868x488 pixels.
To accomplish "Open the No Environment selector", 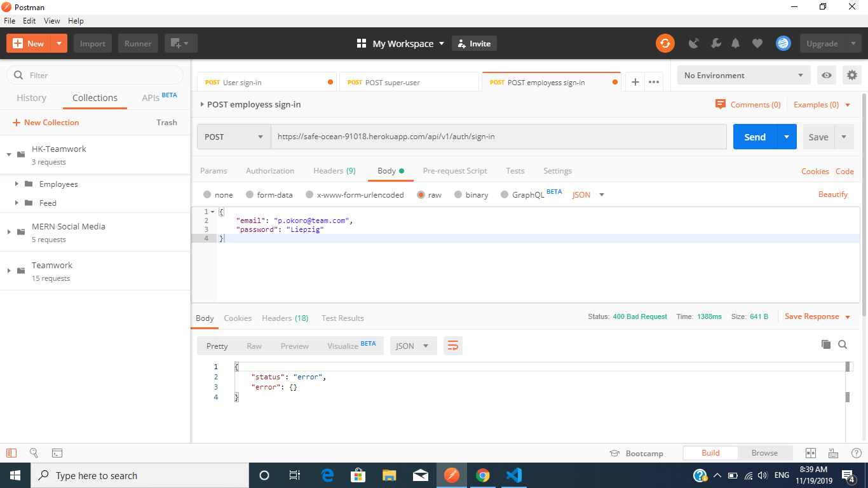I will tap(744, 75).
